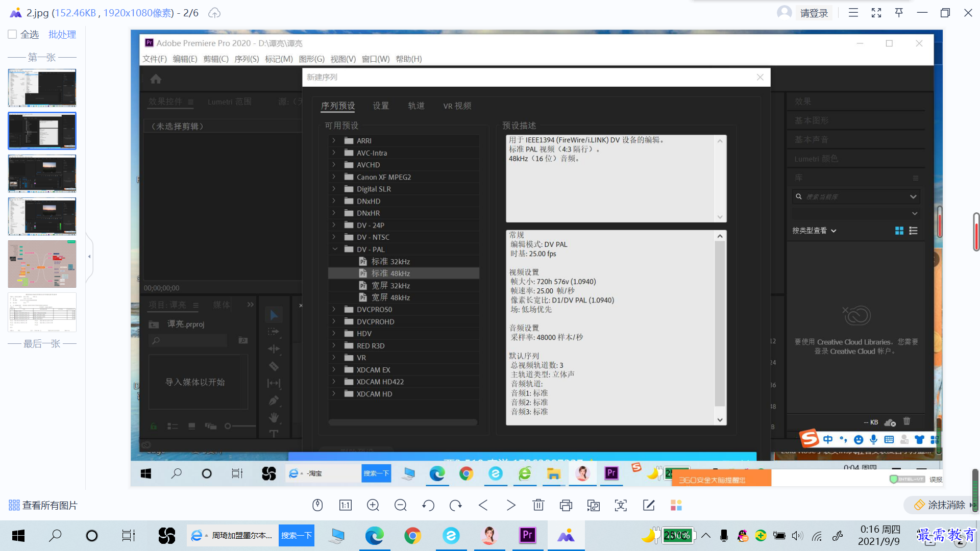
Task: Open Chrome from the Windows taskbar
Action: tap(413, 535)
